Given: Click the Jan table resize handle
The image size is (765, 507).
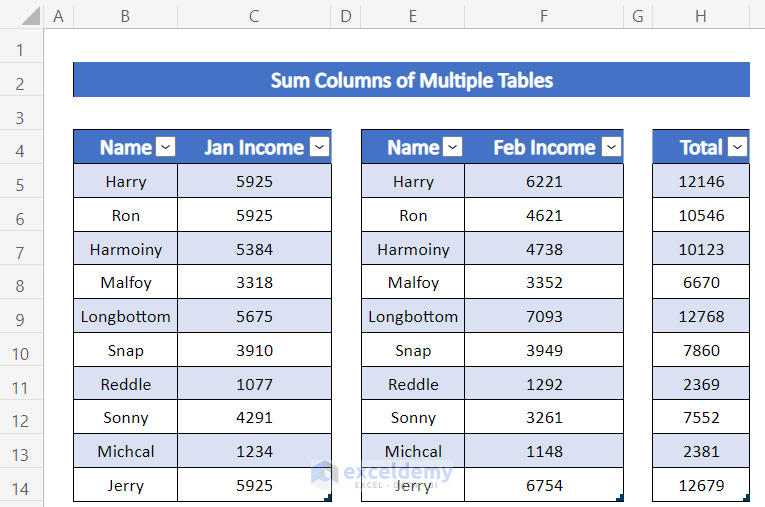Looking at the screenshot, I should click(328, 498).
